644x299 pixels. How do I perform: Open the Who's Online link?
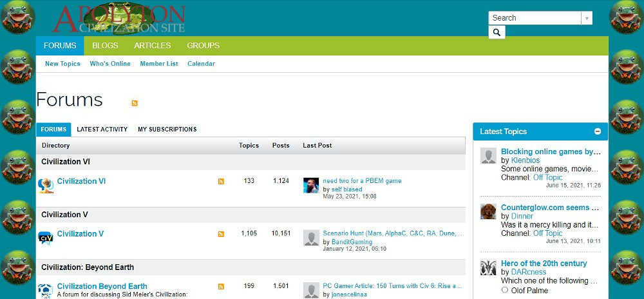(110, 64)
